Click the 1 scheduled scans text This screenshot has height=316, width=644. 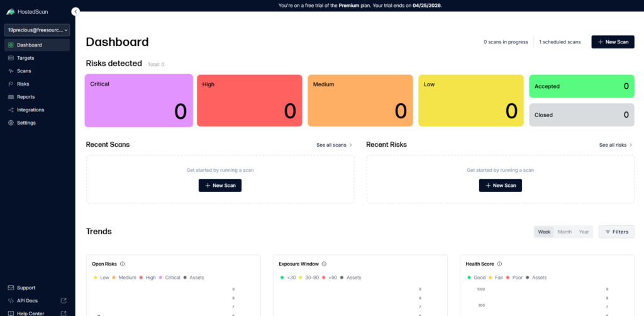click(x=560, y=42)
